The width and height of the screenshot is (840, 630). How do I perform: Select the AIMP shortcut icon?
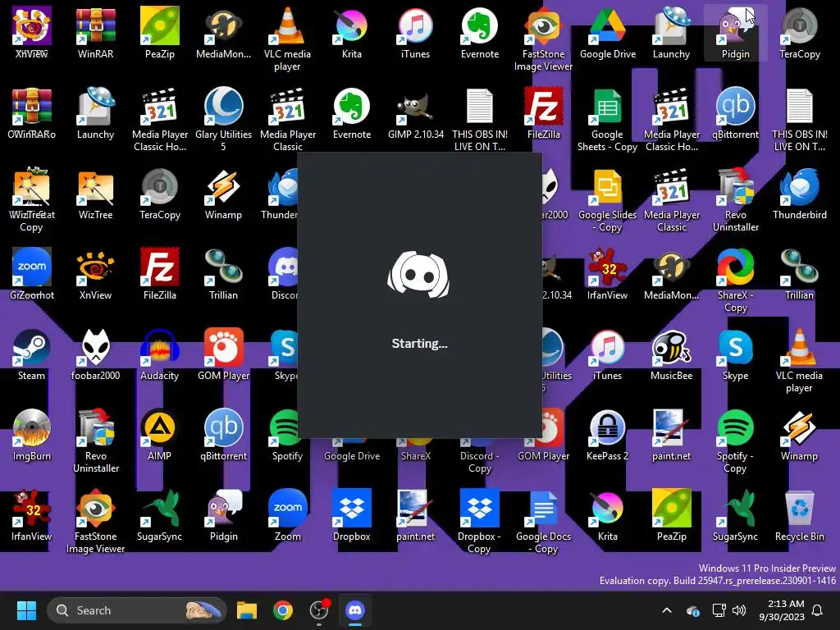click(160, 435)
